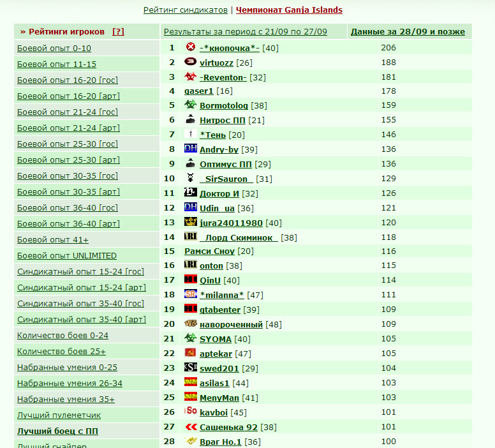Select Количество боев 25+ rating
This screenshot has width=495, height=448.
[x=61, y=352]
